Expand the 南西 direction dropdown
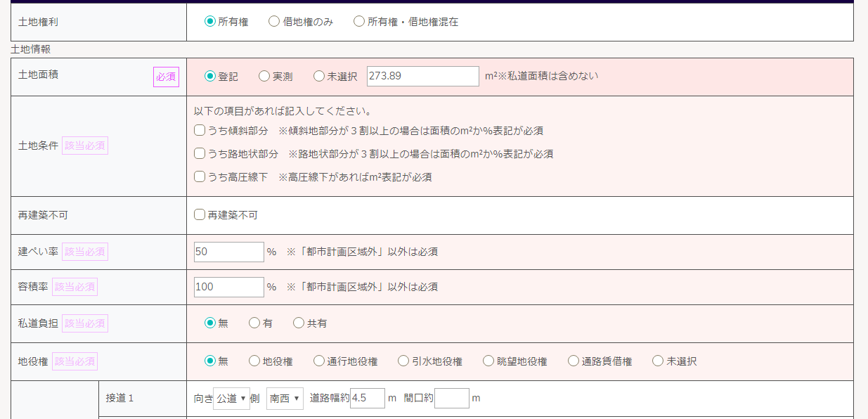The image size is (868, 419). [285, 399]
